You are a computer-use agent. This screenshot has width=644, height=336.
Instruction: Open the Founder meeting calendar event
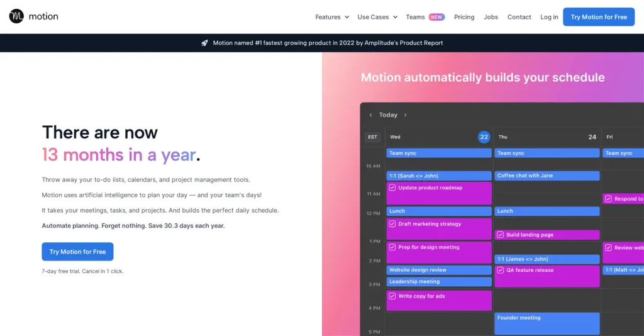[547, 323]
